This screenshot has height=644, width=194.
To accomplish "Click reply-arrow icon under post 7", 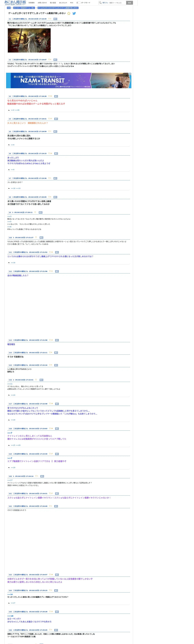I will click(9, 188).
